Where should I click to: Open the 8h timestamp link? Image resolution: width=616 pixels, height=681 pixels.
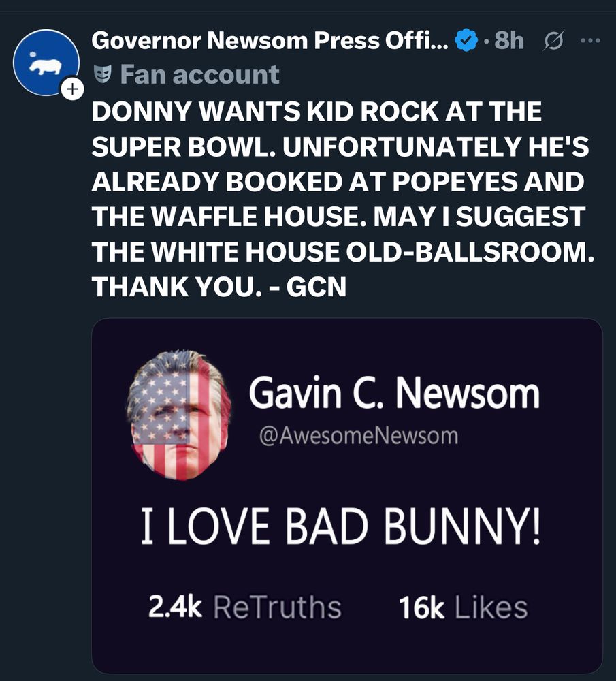pos(509,41)
